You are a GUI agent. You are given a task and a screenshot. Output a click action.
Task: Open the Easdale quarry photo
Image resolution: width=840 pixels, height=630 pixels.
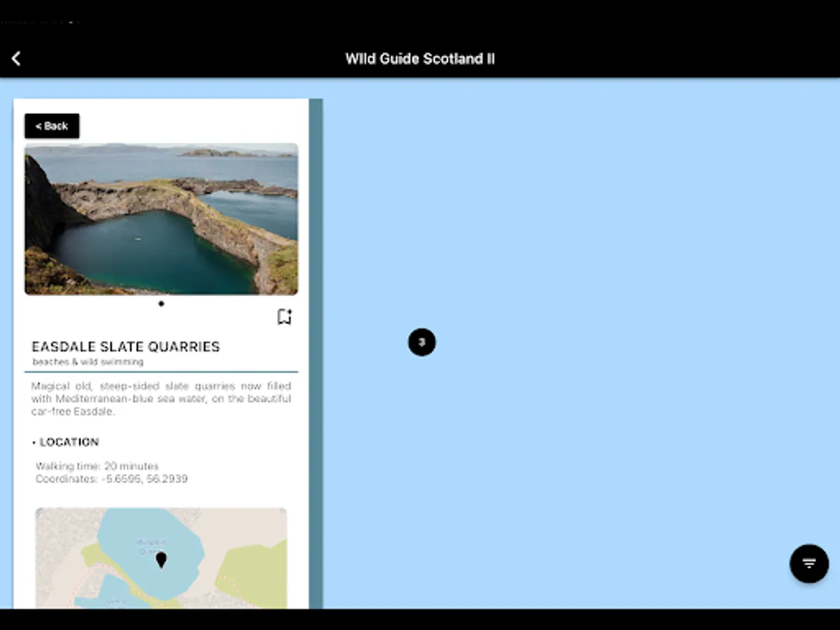pos(161,219)
